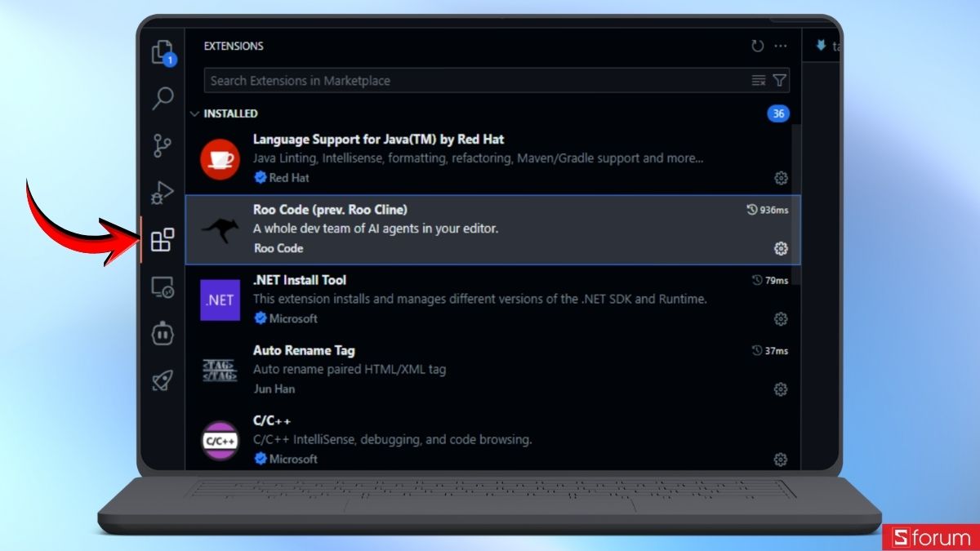Click the Red Hat publisher name
Image resolution: width=980 pixels, height=551 pixels.
pyautogui.click(x=289, y=177)
